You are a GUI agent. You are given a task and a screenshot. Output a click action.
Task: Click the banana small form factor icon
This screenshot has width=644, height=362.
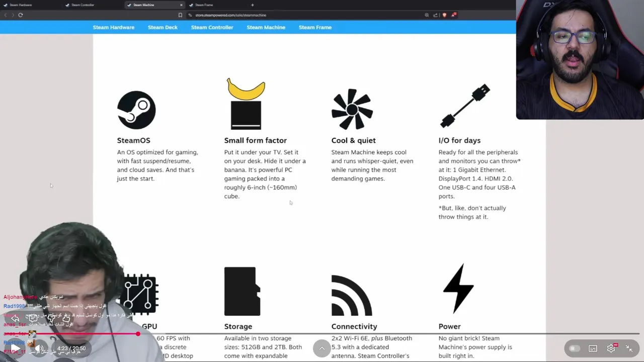(246, 104)
